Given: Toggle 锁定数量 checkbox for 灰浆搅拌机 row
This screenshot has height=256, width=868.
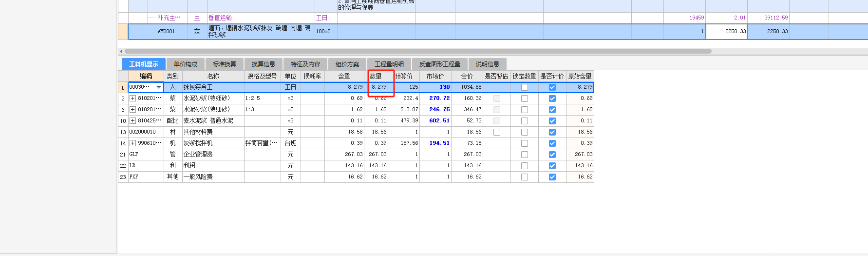Looking at the screenshot, I should click(x=525, y=143).
